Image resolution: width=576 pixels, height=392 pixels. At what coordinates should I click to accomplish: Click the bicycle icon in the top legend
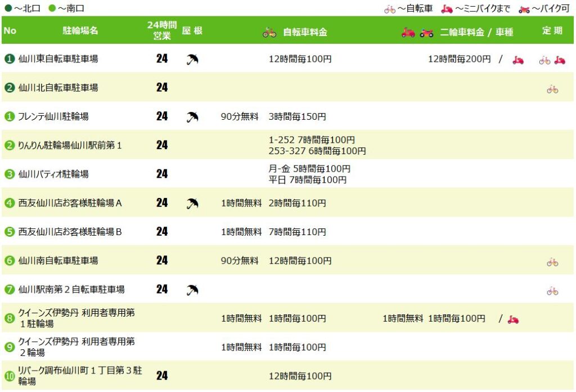coord(390,9)
